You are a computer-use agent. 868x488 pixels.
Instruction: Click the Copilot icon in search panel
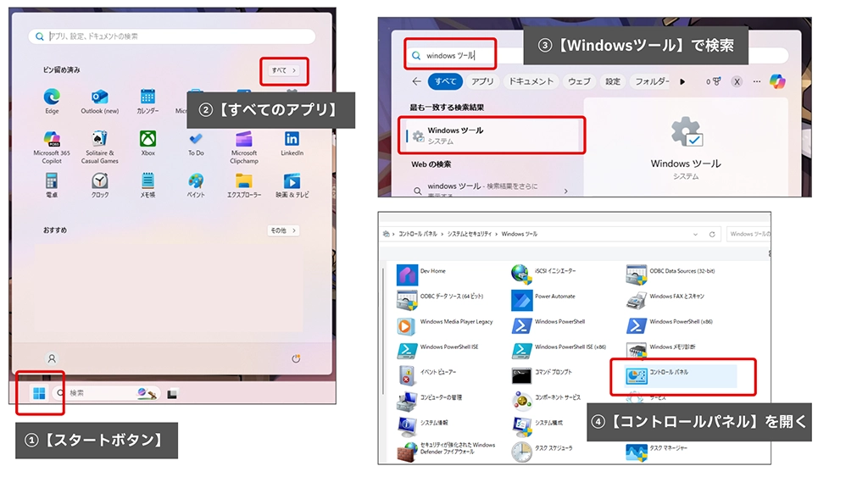point(776,81)
